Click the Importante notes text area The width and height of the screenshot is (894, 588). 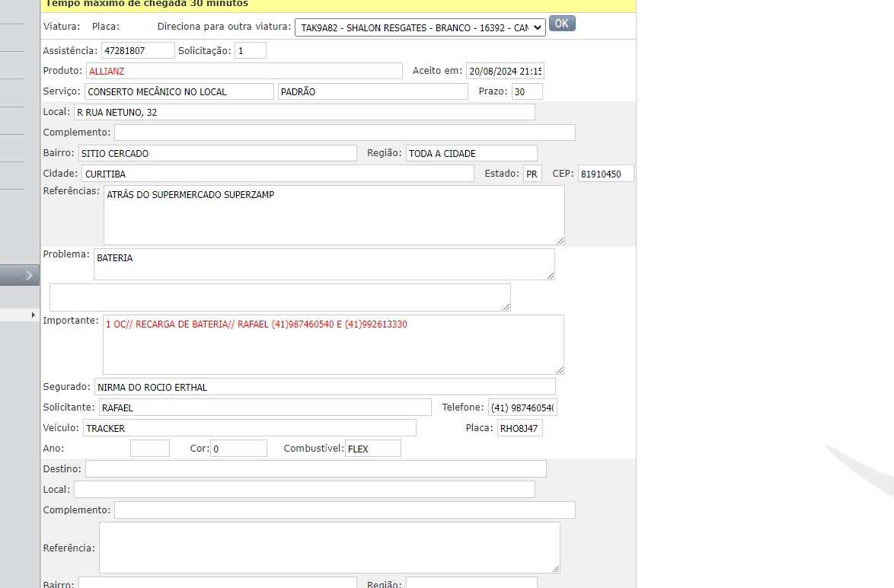[x=334, y=344]
